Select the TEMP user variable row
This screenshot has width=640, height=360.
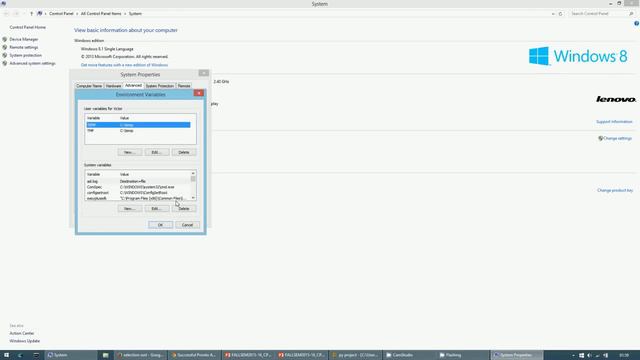tap(138, 125)
